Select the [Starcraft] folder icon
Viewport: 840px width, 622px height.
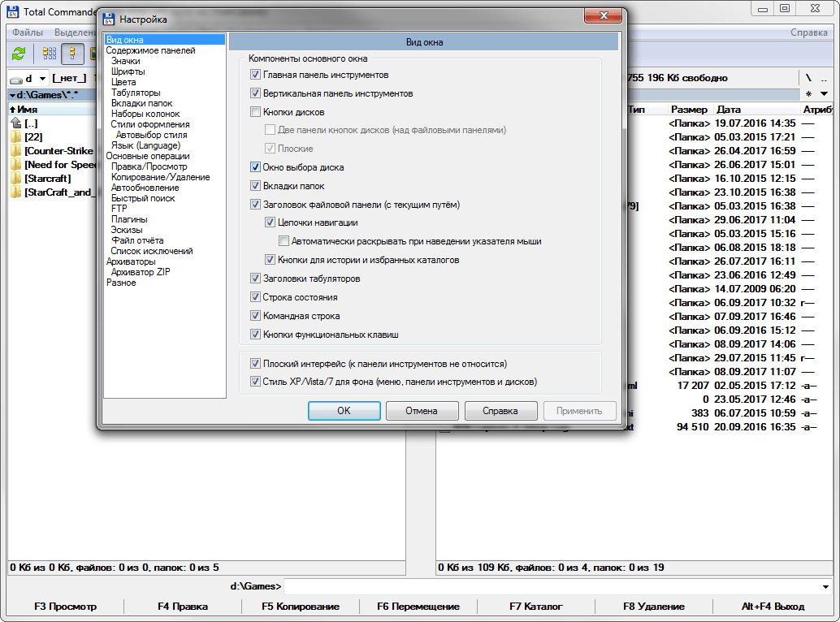coord(16,179)
